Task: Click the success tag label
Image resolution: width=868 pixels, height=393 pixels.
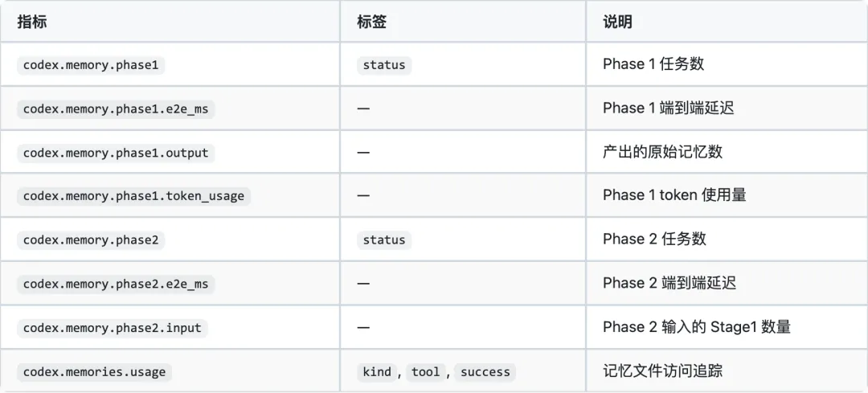Action: (x=485, y=371)
